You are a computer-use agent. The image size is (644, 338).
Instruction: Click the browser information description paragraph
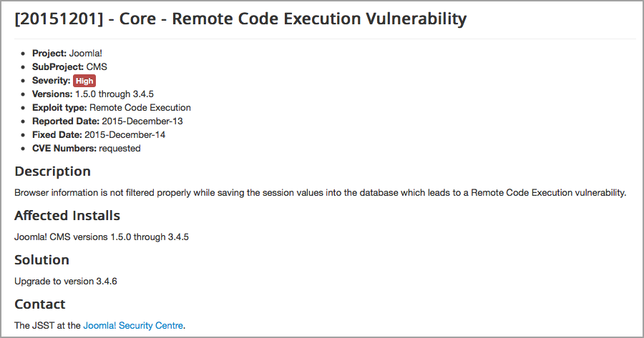point(321,192)
